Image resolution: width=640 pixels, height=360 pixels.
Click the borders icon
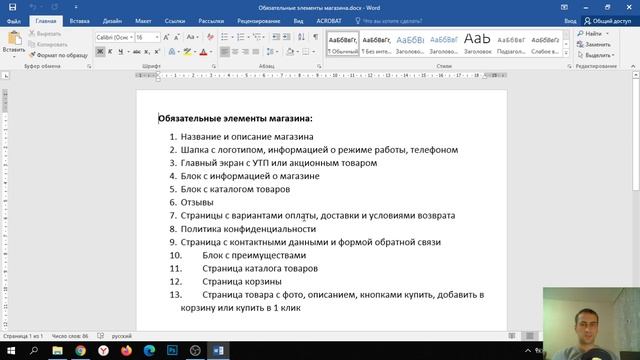[x=306, y=52]
